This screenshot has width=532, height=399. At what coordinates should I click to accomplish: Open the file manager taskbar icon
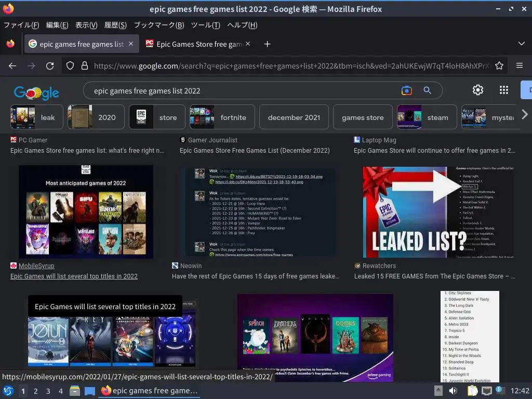point(75,391)
